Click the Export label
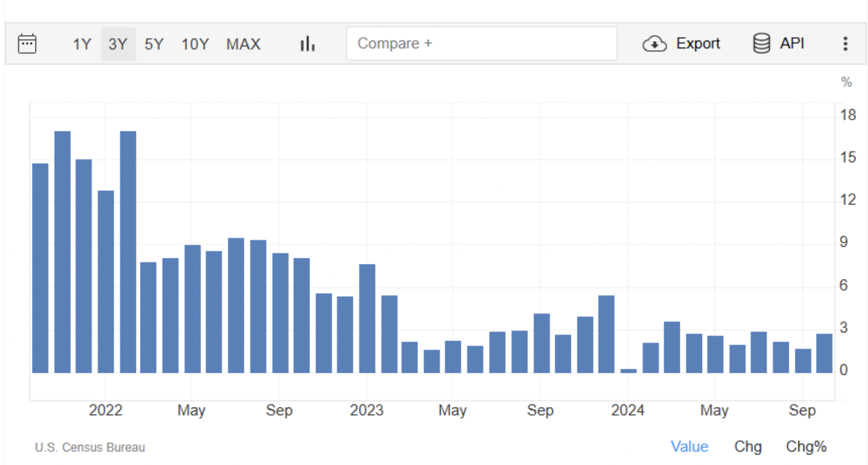Viewport: 868px width, 465px height. coord(698,43)
